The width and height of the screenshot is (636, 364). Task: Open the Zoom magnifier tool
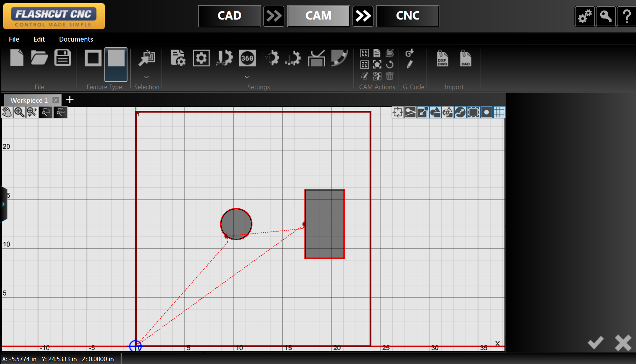pyautogui.click(x=19, y=112)
